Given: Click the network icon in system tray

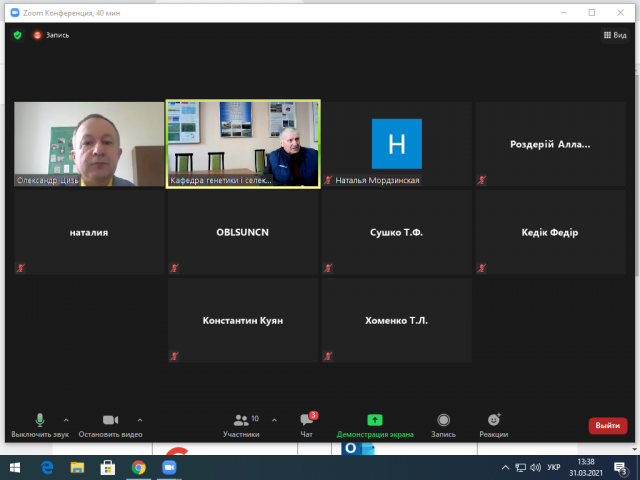Looking at the screenshot, I should (x=520, y=467).
